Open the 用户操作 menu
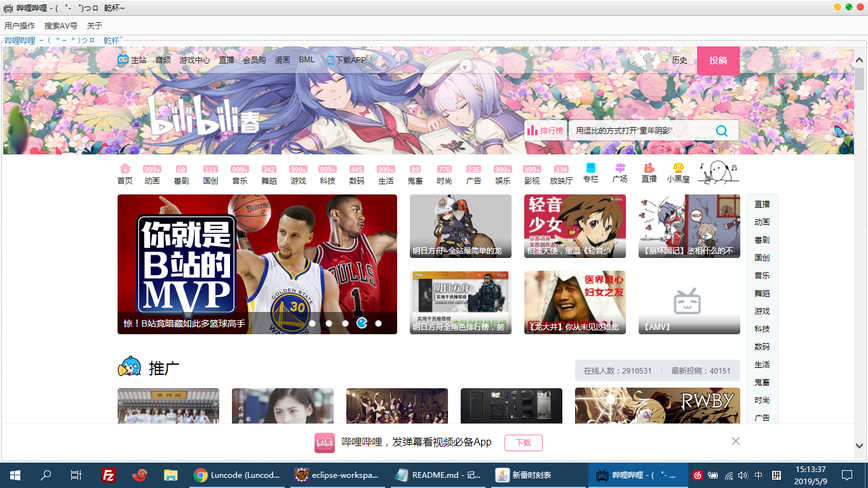 click(20, 26)
